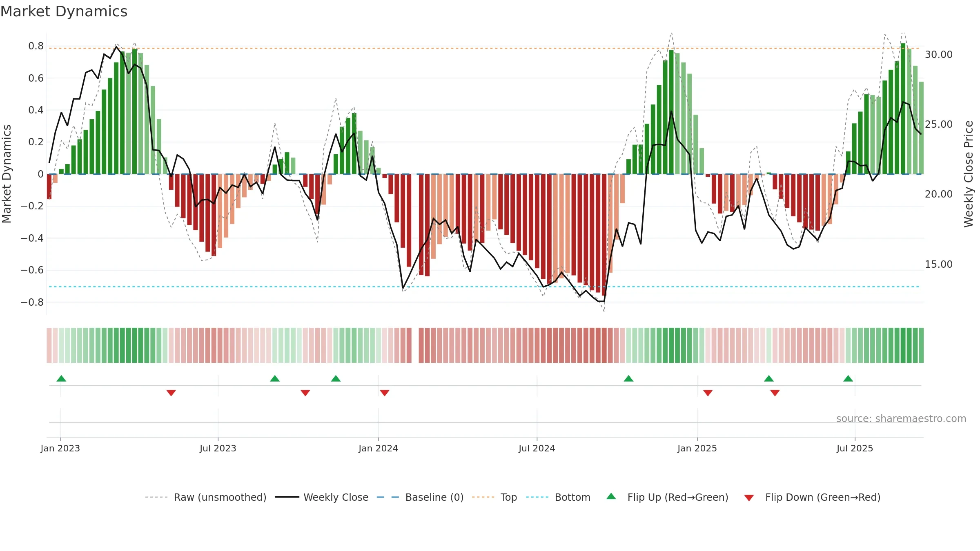Screen dimensions: 980x551
Task: Click the 0.4 left axis tick
Action: pyautogui.click(x=36, y=110)
